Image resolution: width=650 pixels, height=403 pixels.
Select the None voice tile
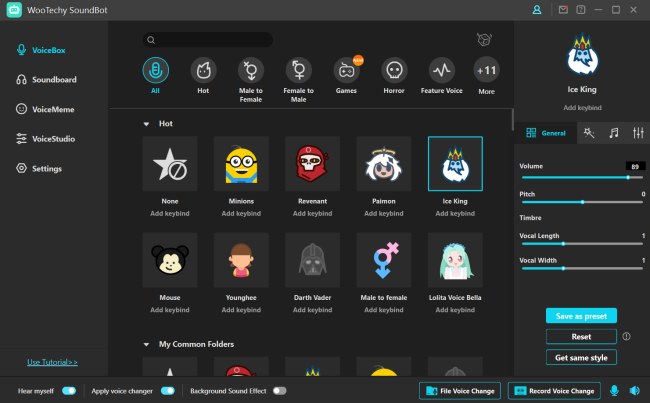(170, 164)
